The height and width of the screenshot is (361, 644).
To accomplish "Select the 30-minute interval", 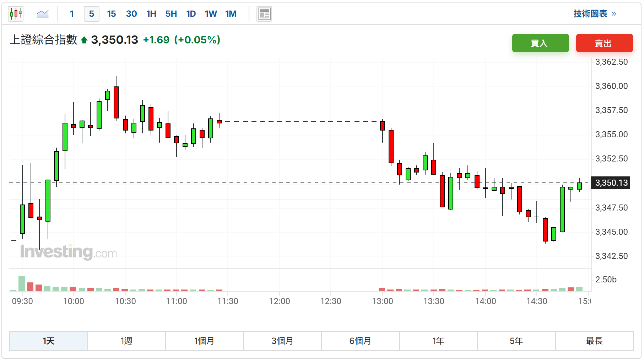I will [131, 14].
